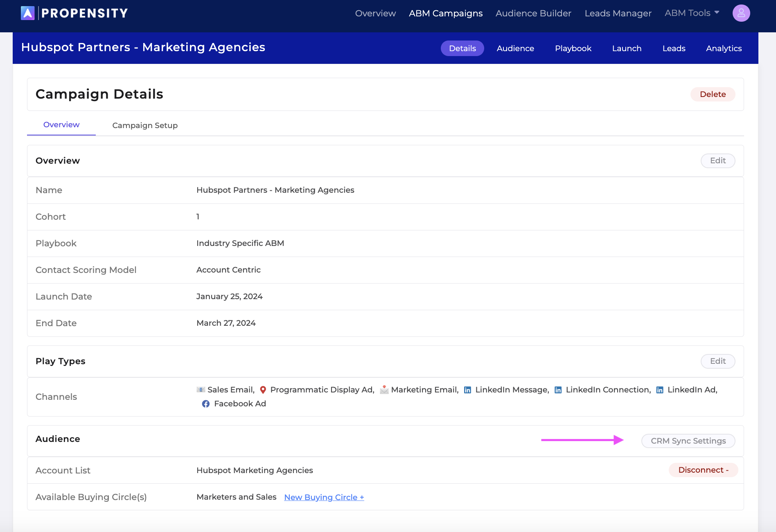Navigate to Leads Manager
This screenshot has height=532, width=776.
click(618, 13)
